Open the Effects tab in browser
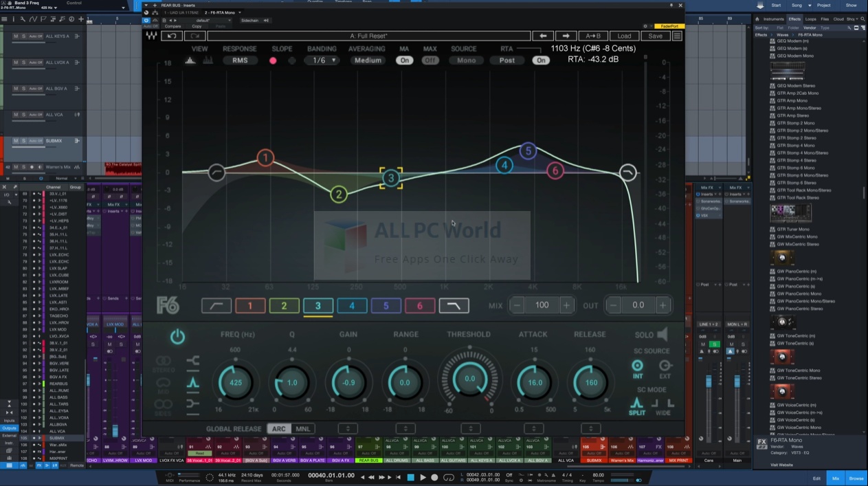Image resolution: width=868 pixels, height=486 pixels. tap(794, 19)
